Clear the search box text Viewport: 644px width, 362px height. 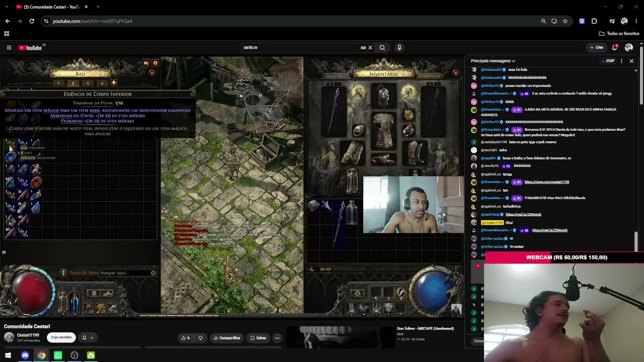[x=370, y=48]
